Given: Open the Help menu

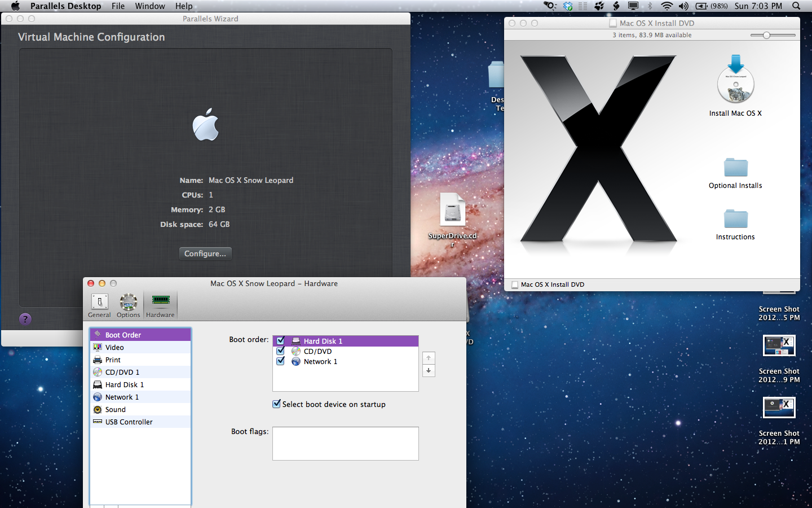Looking at the screenshot, I should click(184, 6).
